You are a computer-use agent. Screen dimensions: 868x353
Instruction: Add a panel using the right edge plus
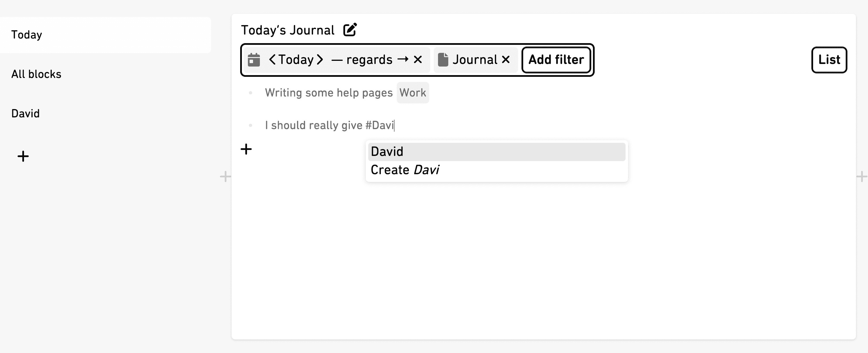pyautogui.click(x=862, y=176)
